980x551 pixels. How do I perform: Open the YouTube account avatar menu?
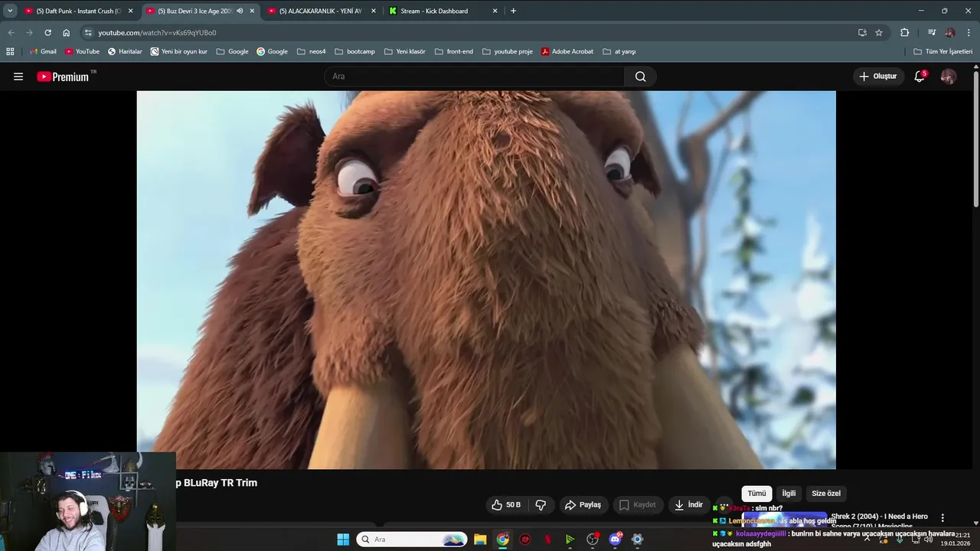(949, 77)
